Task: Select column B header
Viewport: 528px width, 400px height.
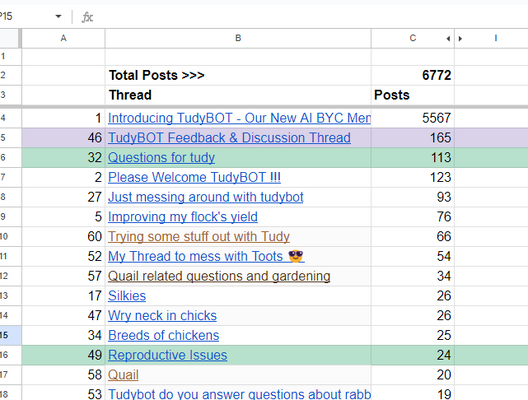Action: tap(238, 38)
